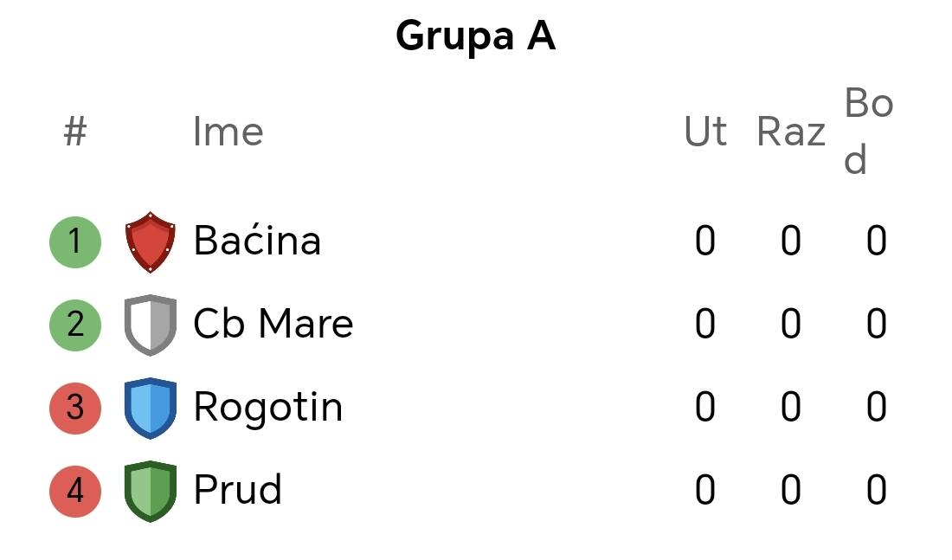Screen dimensions: 952x560
Task: Select the green rank 1 badge
Action: pyautogui.click(x=75, y=241)
